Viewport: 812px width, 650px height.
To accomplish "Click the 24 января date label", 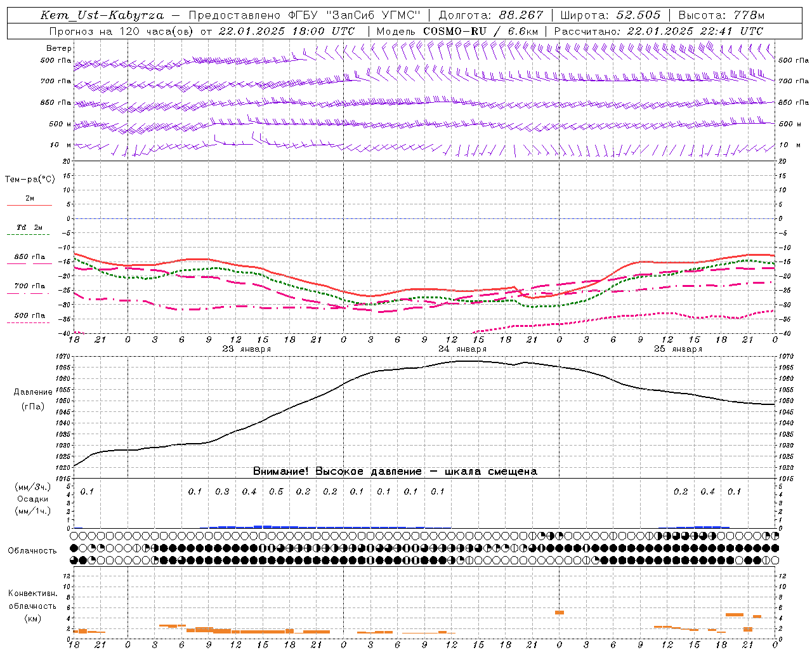I will (462, 349).
